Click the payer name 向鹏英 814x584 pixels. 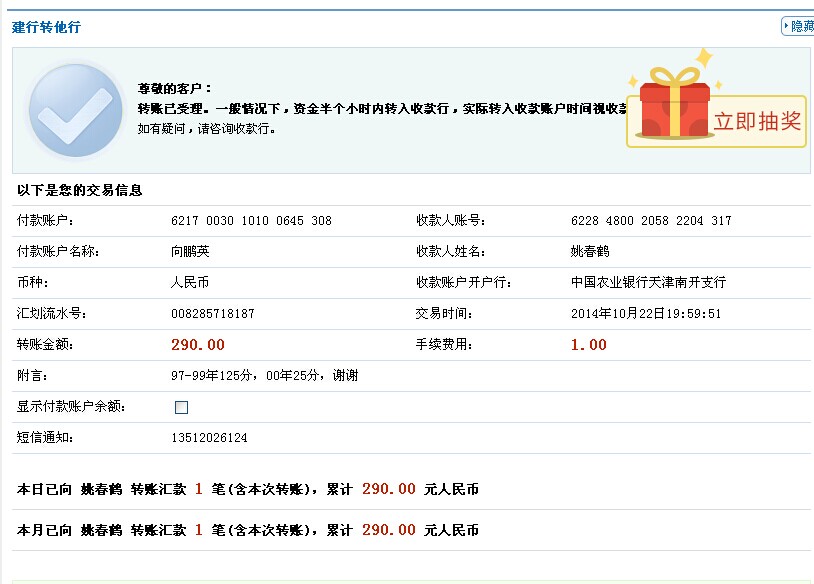(190, 252)
